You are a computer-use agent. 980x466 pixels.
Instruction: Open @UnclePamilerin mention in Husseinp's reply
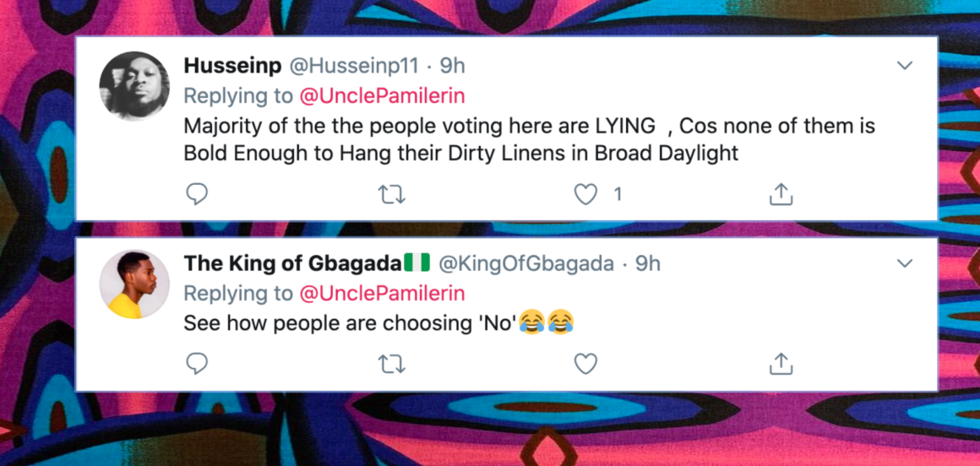[383, 95]
